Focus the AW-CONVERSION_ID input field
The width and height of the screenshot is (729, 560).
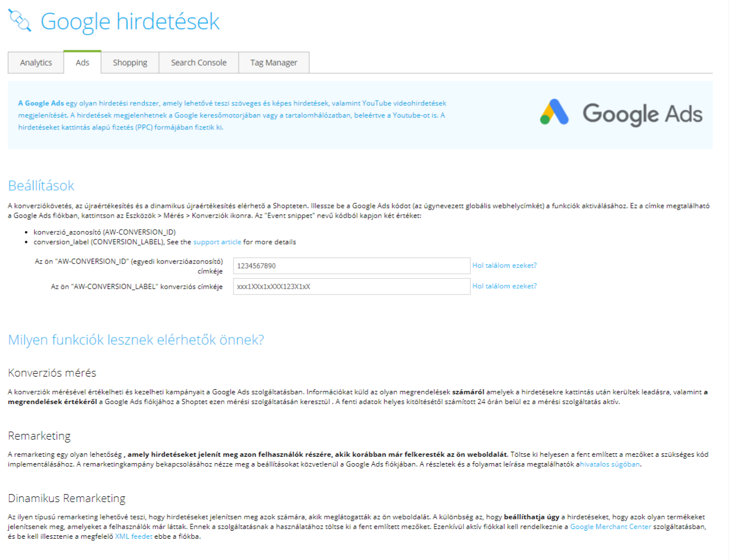coord(352,266)
